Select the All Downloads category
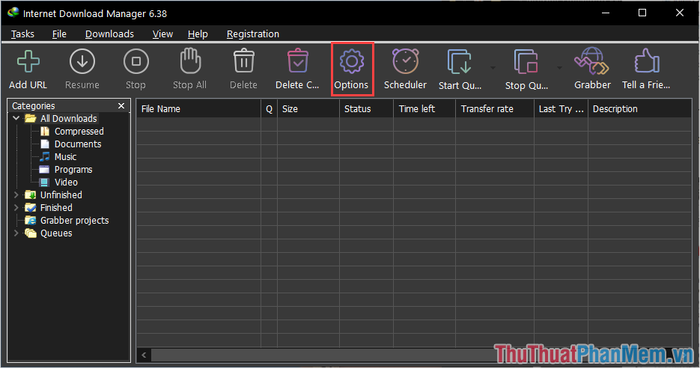The image size is (700, 368). [68, 118]
